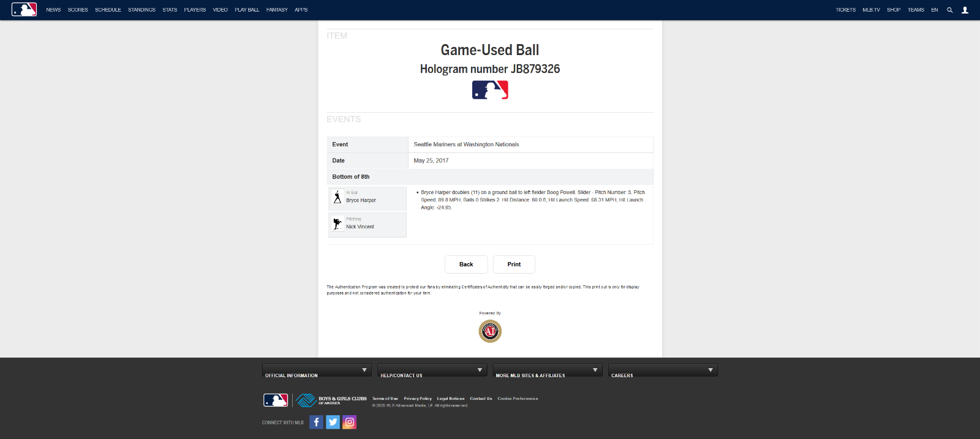Go to the Scores menu item

78,10
